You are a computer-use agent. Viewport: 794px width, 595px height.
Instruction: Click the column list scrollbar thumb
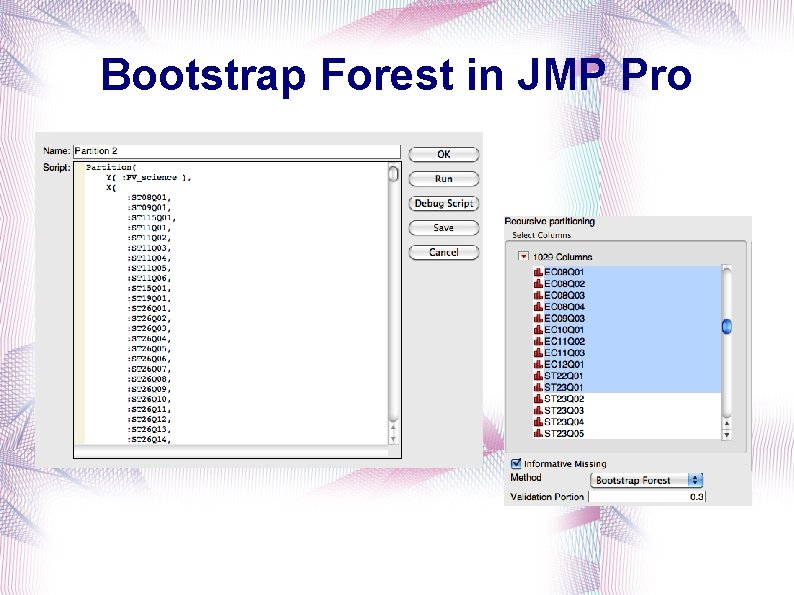click(x=727, y=327)
